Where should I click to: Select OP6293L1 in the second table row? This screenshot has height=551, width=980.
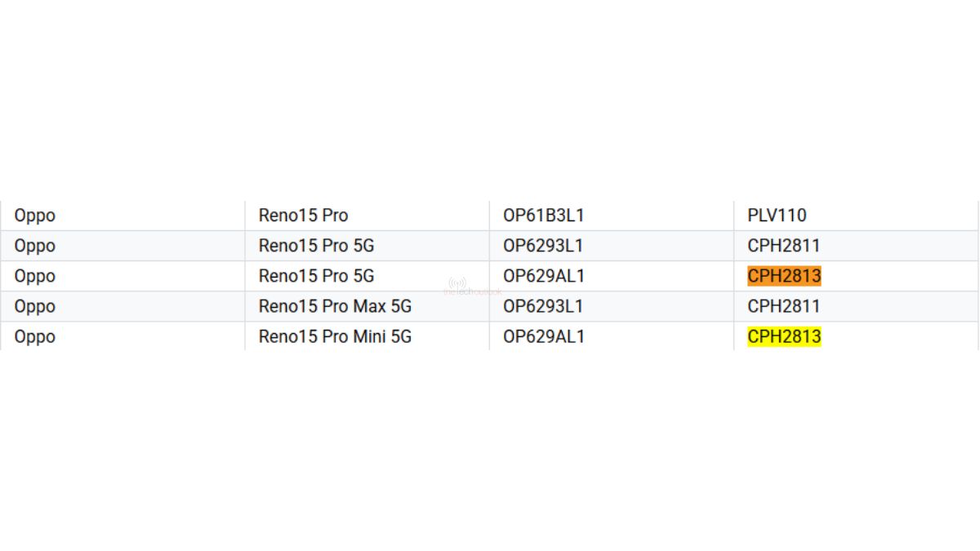(x=544, y=246)
